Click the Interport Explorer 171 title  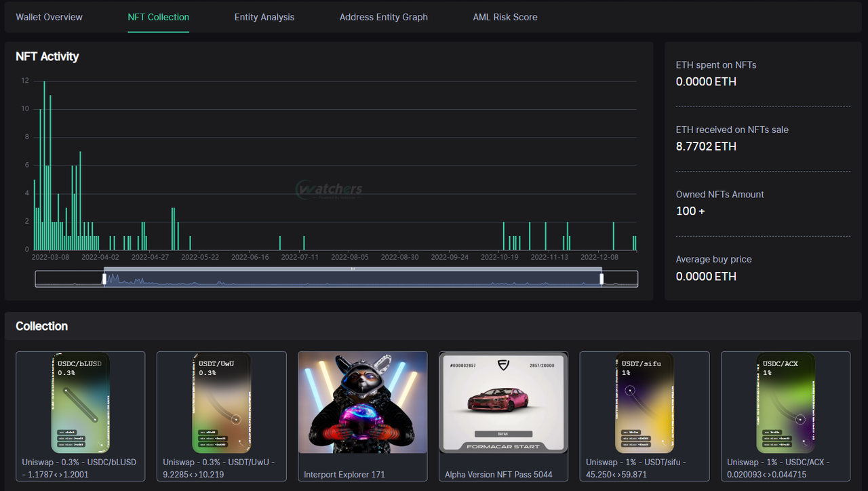pos(344,475)
